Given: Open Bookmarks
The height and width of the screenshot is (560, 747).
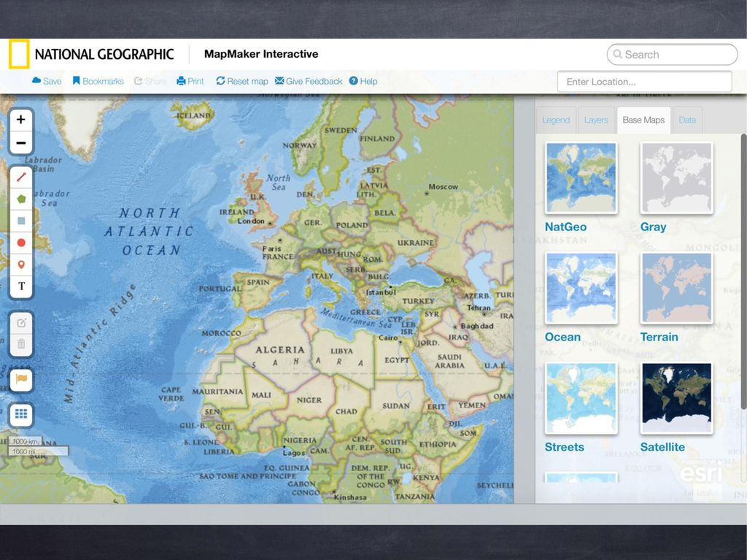Looking at the screenshot, I should point(98,81).
